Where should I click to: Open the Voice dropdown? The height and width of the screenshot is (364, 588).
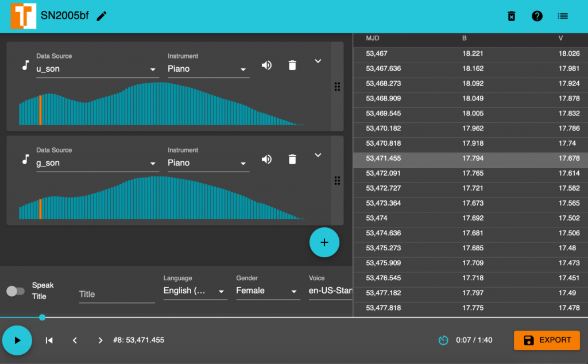330,291
